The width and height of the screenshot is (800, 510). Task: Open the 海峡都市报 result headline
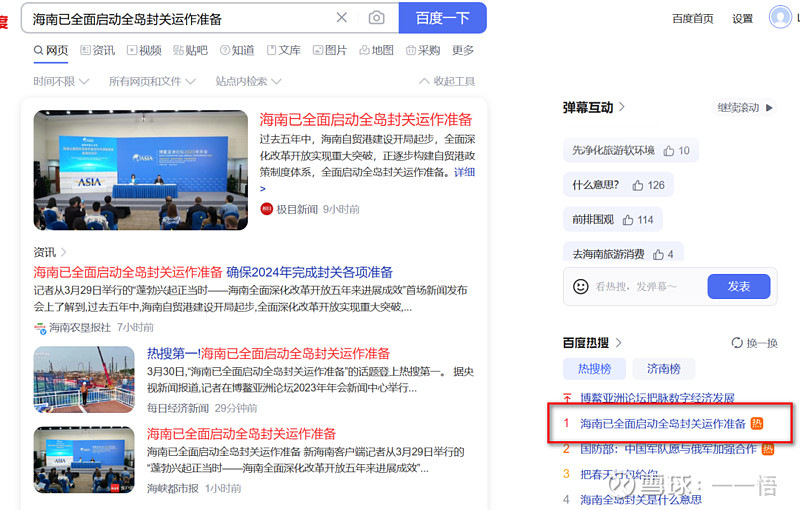pyautogui.click(x=241, y=434)
